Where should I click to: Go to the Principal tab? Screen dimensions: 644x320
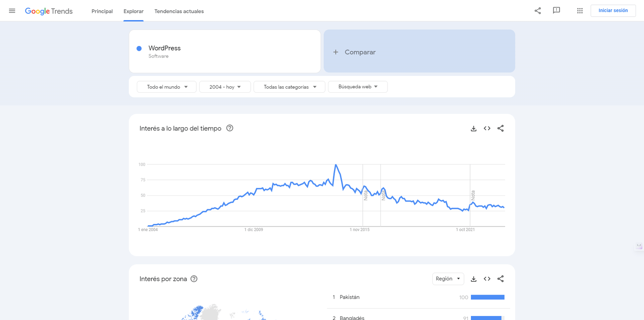(102, 11)
